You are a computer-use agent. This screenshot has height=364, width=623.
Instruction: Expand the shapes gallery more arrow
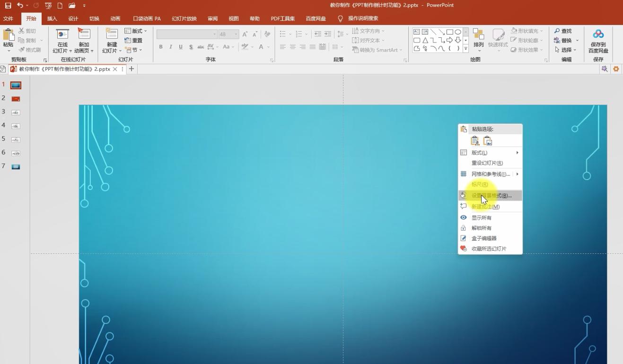(465, 49)
